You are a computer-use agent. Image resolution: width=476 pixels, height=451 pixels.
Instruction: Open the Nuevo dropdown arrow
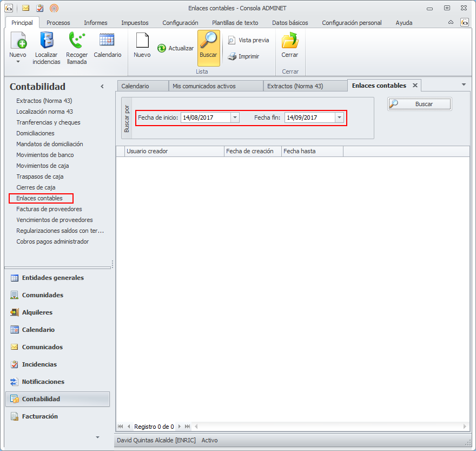click(18, 62)
